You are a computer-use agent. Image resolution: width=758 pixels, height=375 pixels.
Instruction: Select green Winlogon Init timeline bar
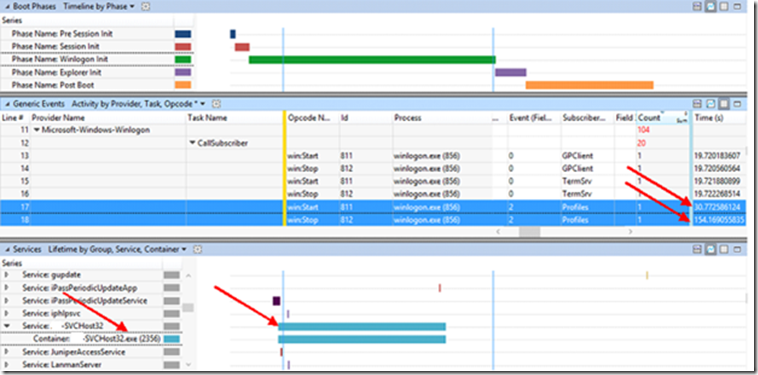[x=372, y=59]
